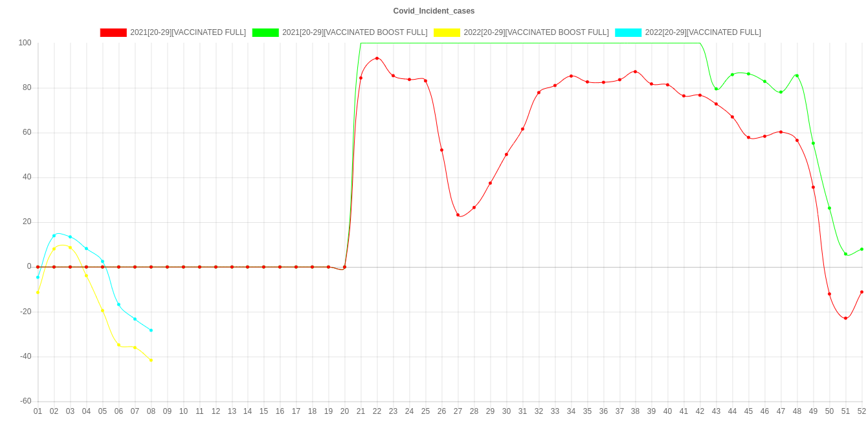Select the red trough data point at week 27
Viewport: 868px width, 434px height.
click(458, 215)
